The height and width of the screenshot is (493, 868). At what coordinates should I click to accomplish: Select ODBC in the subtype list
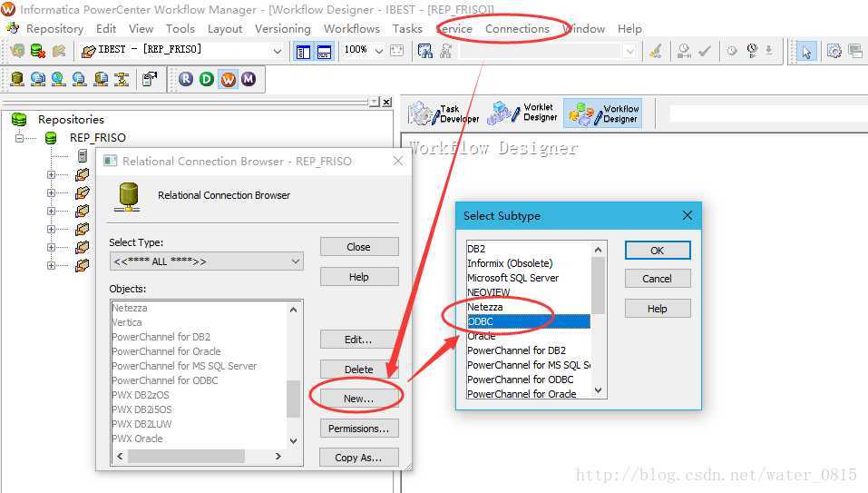(529, 321)
